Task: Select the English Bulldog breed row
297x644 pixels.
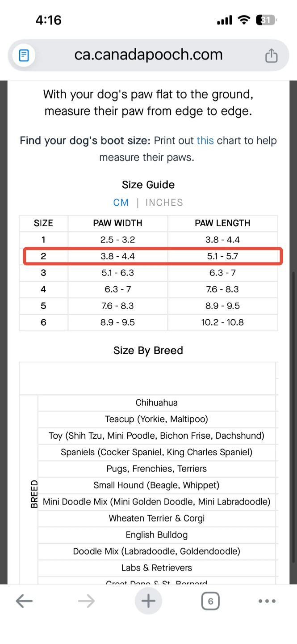Action: coord(156,535)
